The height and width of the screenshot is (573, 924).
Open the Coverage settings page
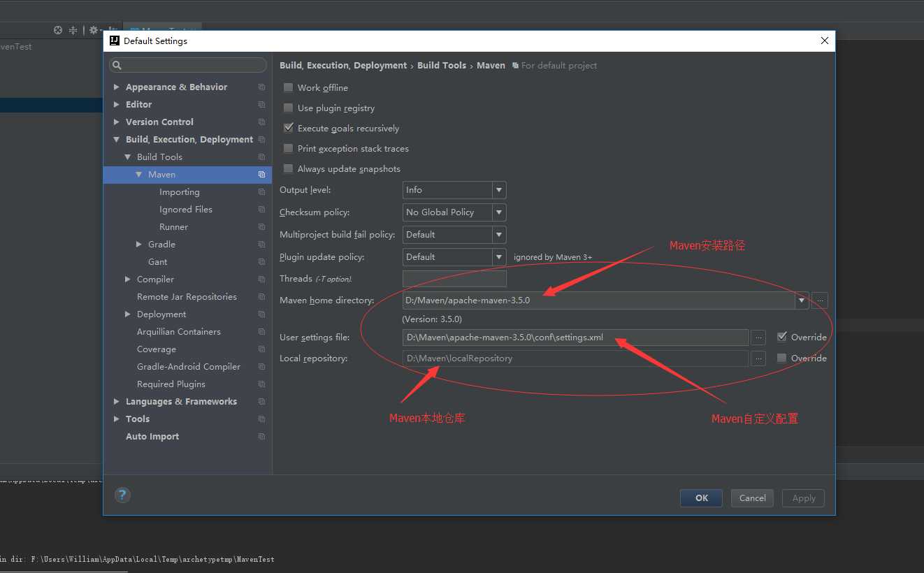(157, 349)
